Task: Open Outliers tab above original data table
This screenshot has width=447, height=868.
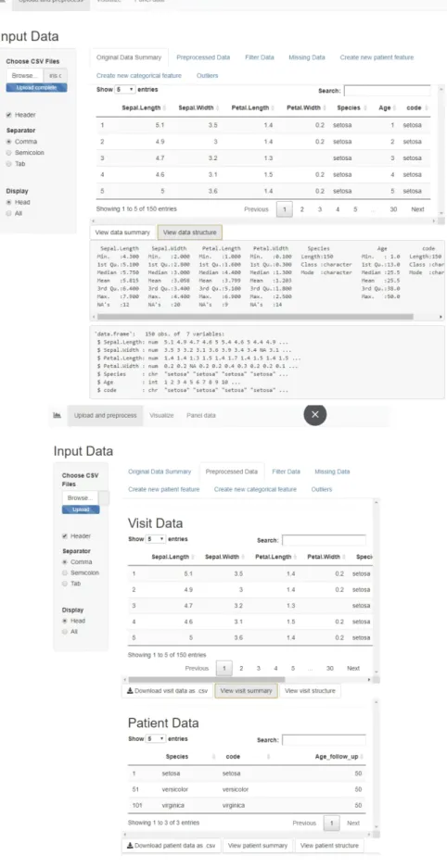Action: [207, 76]
